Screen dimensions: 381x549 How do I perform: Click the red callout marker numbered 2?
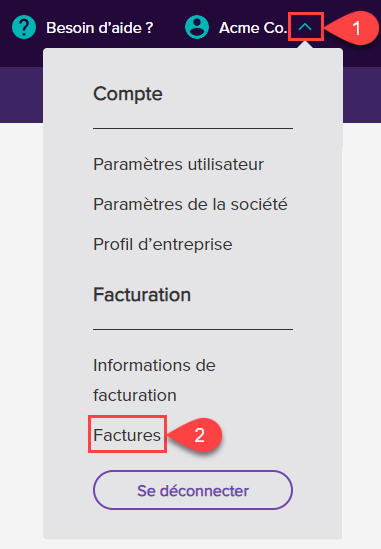[x=195, y=435]
